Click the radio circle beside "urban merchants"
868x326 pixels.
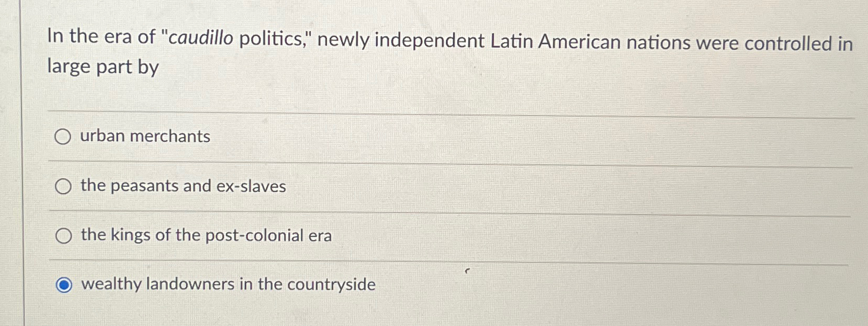64,137
